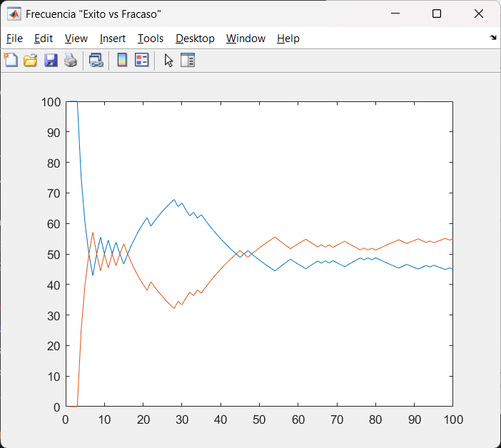Viewport: 501px width, 448px height.
Task: Open the File menu
Action: [14, 39]
